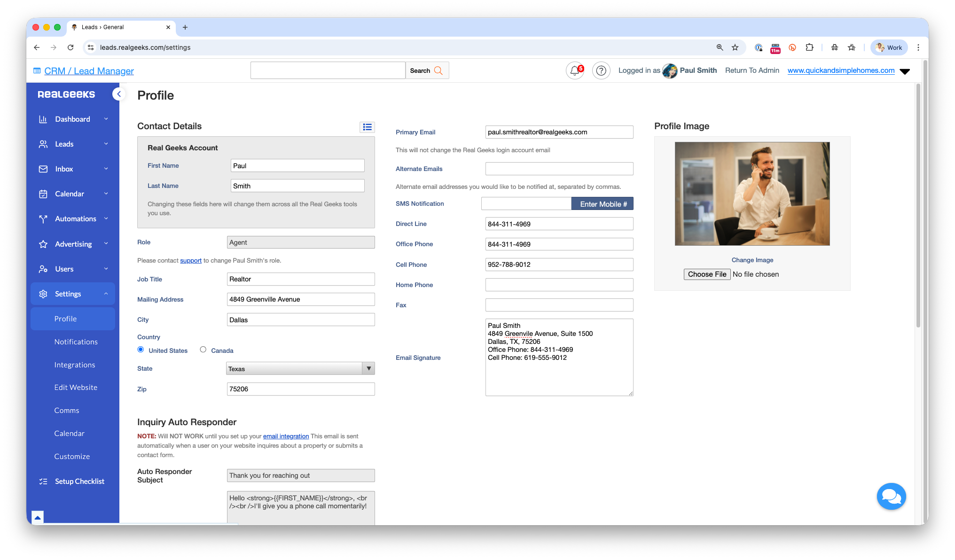Image resolution: width=955 pixels, height=560 pixels.
Task: Expand the Leads sidebar menu chevron
Action: (106, 144)
